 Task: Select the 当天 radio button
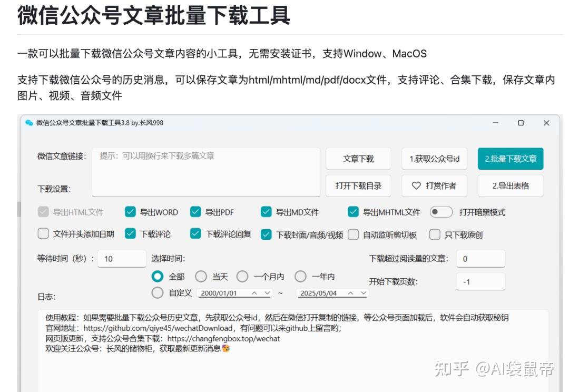(201, 277)
